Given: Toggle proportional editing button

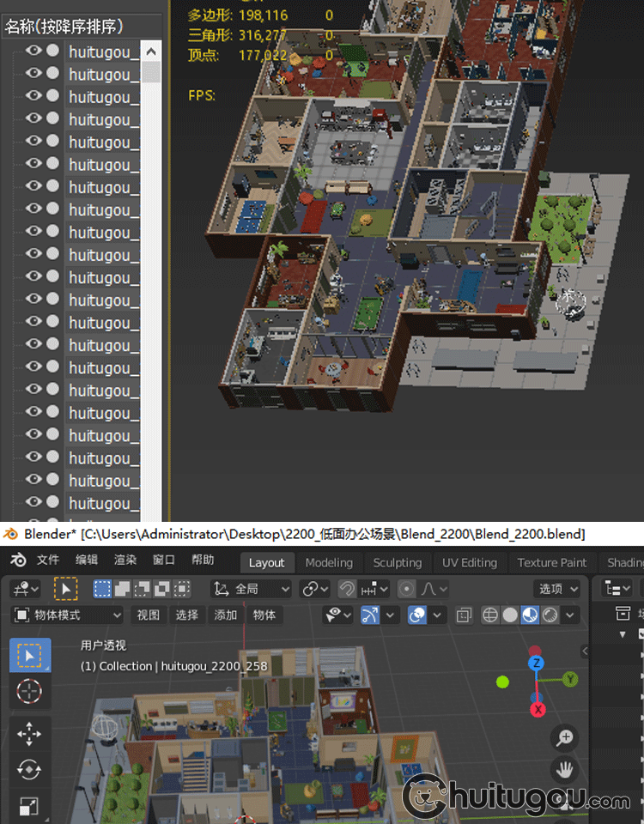Looking at the screenshot, I should pos(408,589).
